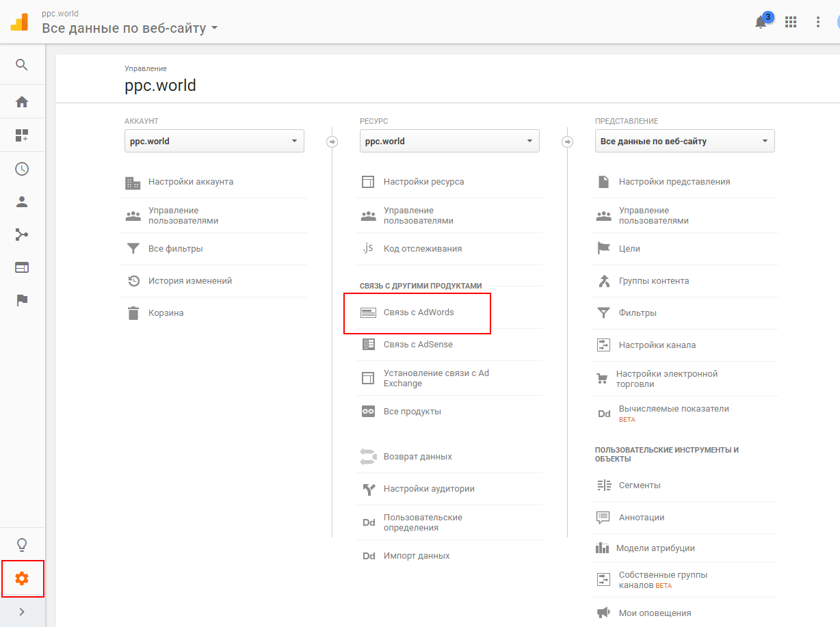Open Audience person icon in sidebar

pos(22,202)
